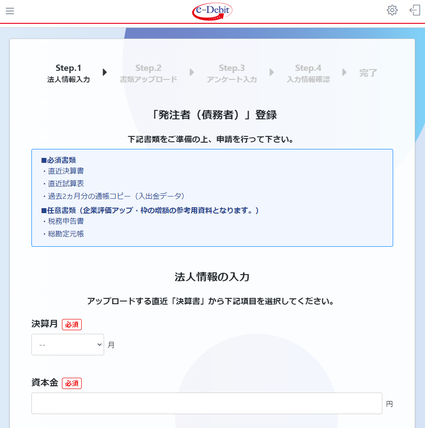Click the ■任意書類 heading text
The image size is (425, 428).
[150, 210]
